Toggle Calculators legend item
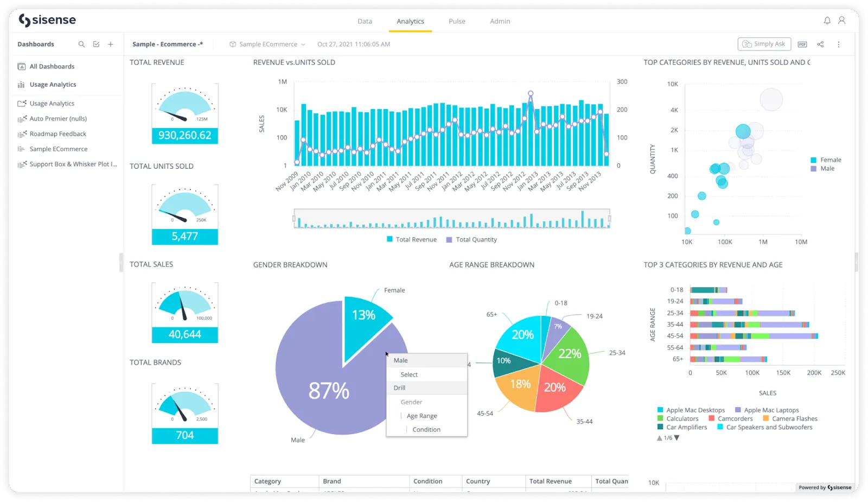This screenshot has height=502, width=868. 678,419
